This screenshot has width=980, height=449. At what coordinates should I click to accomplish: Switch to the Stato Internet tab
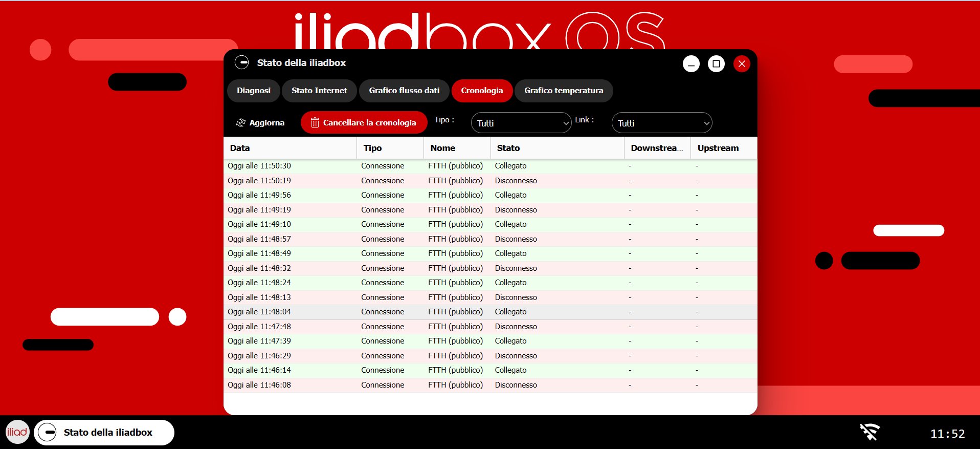(x=319, y=91)
